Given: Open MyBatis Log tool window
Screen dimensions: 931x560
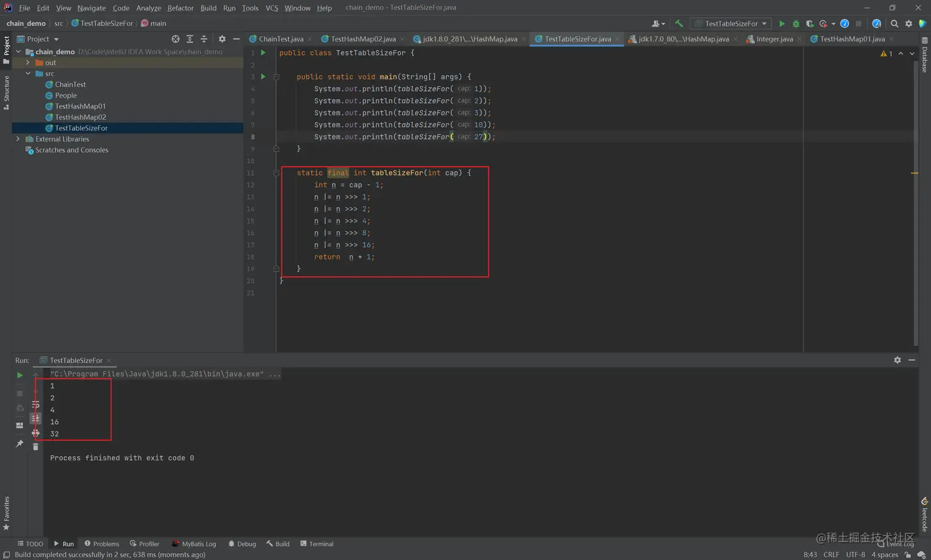Looking at the screenshot, I should tap(194, 544).
